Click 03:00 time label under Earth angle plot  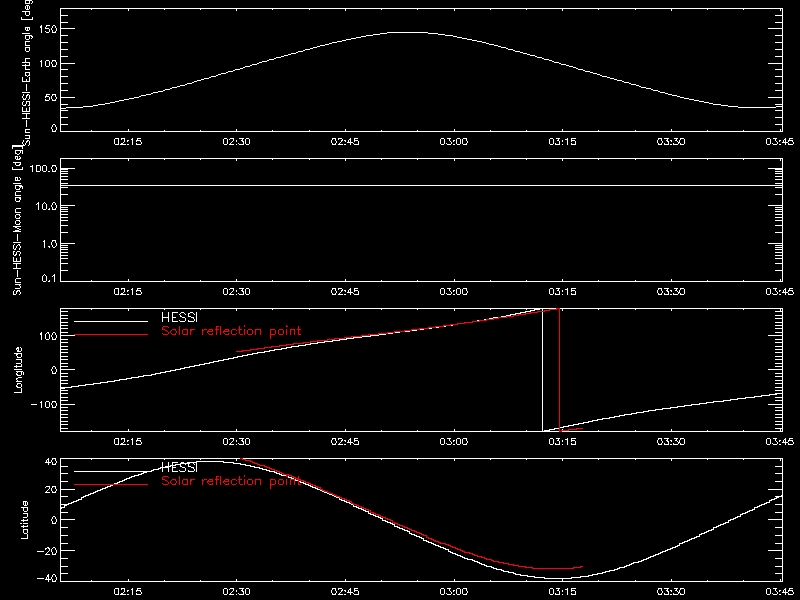click(454, 141)
